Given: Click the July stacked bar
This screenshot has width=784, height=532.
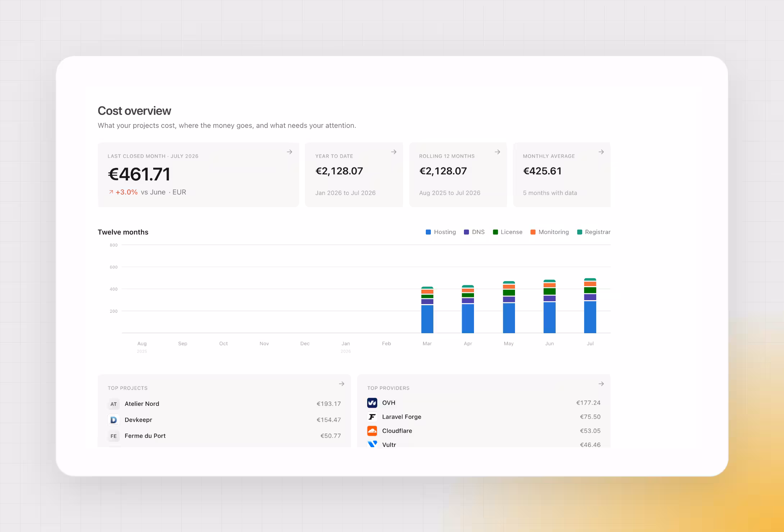Looking at the screenshot, I should point(590,306).
